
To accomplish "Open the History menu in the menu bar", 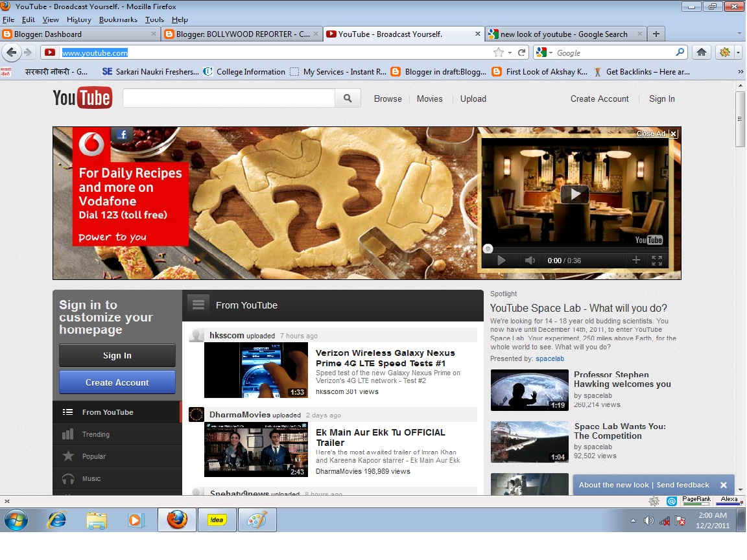I will (x=78, y=19).
